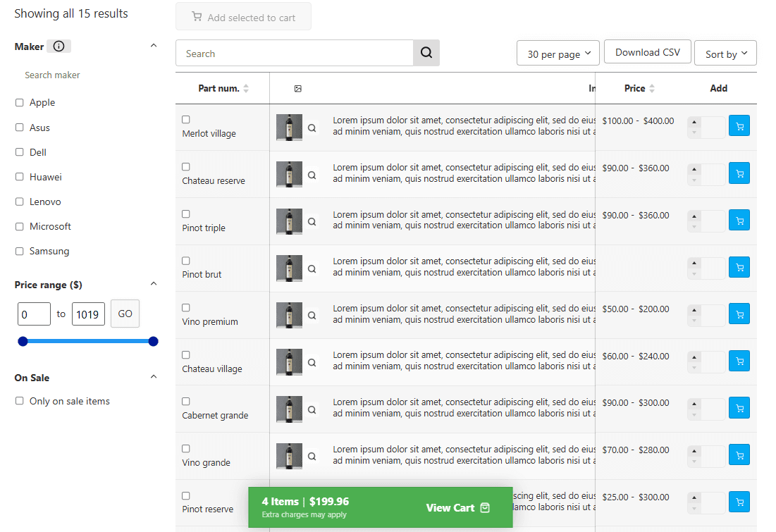Open the 30 per page dropdown
776x532 pixels.
click(558, 54)
